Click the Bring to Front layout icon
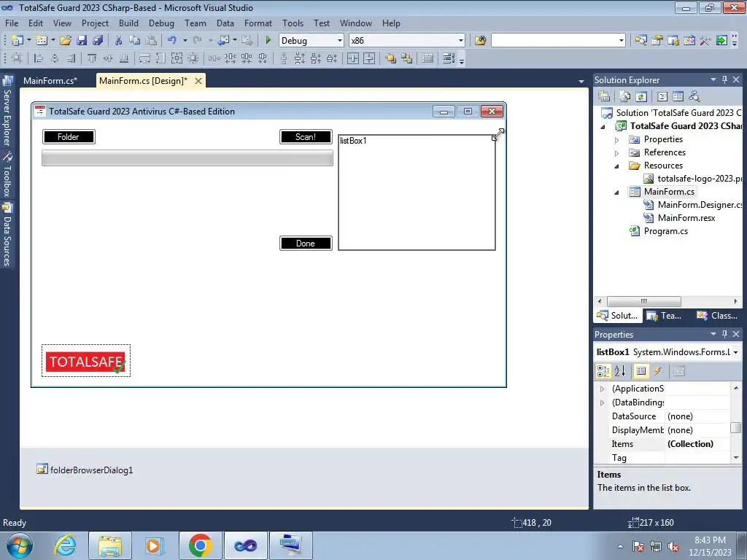 click(x=391, y=58)
